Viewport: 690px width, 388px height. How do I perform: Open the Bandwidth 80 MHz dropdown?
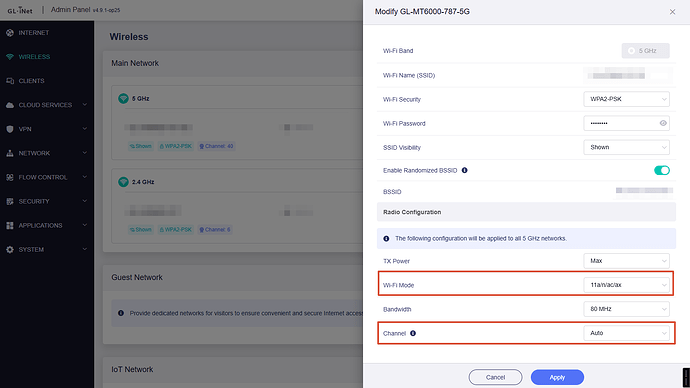627,309
